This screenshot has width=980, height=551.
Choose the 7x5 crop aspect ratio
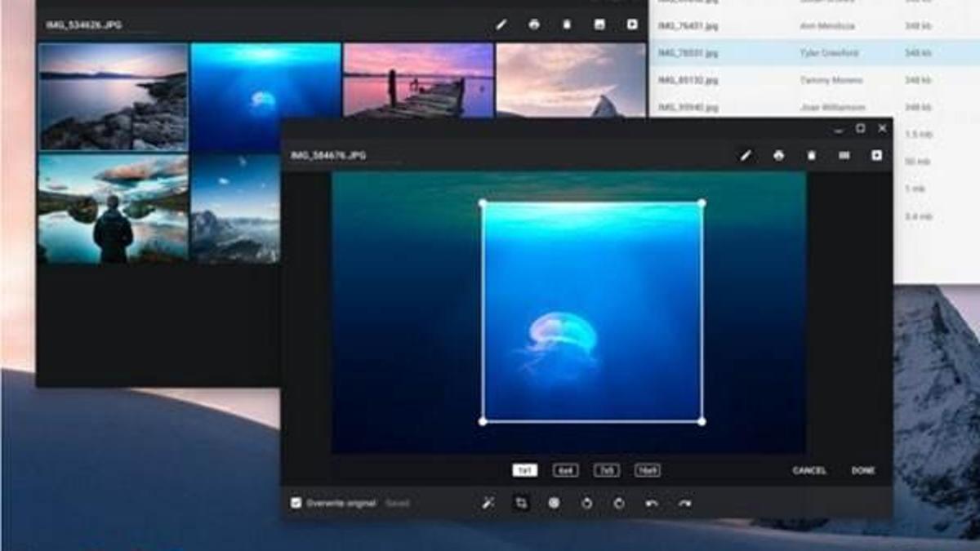[x=606, y=470]
